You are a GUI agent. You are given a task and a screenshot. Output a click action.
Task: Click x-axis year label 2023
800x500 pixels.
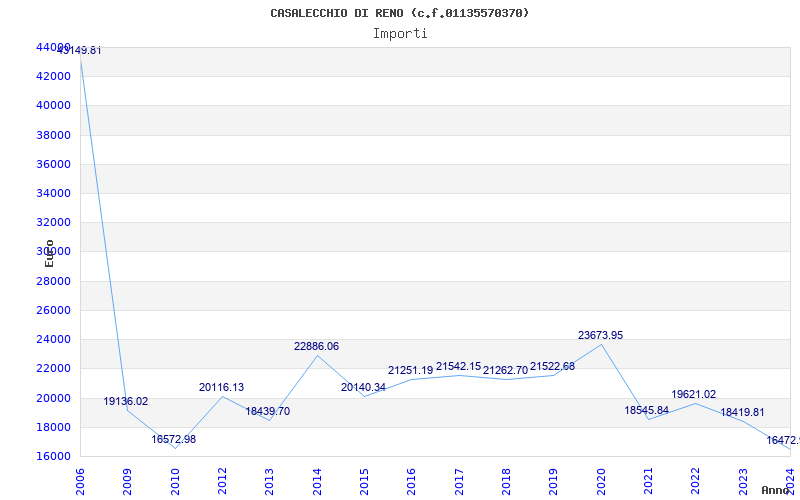tap(743, 482)
